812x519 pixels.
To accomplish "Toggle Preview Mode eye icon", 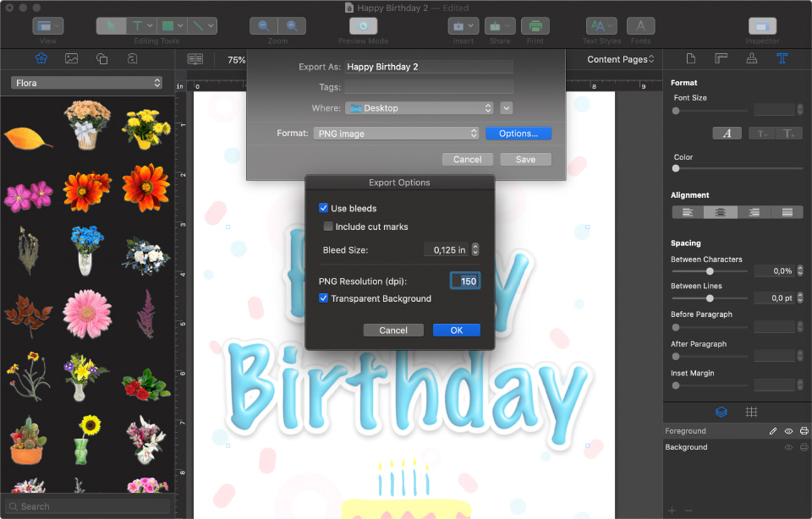I will click(x=363, y=26).
